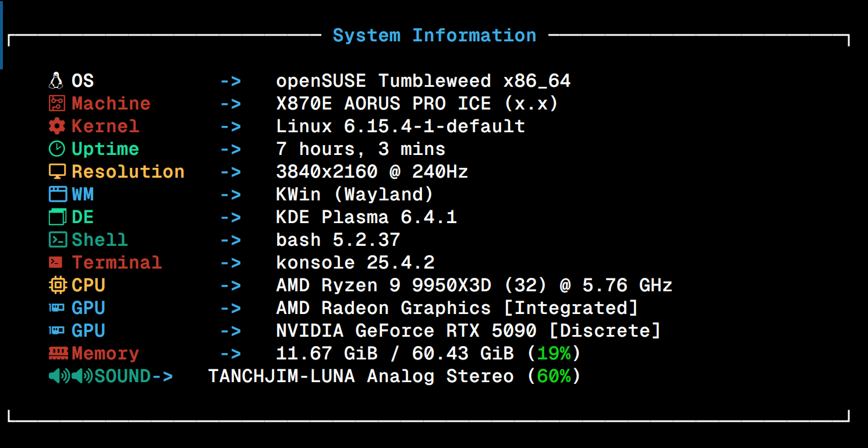The height and width of the screenshot is (448, 868).
Task: Click the green '19%' memory percentage
Action: [x=554, y=353]
